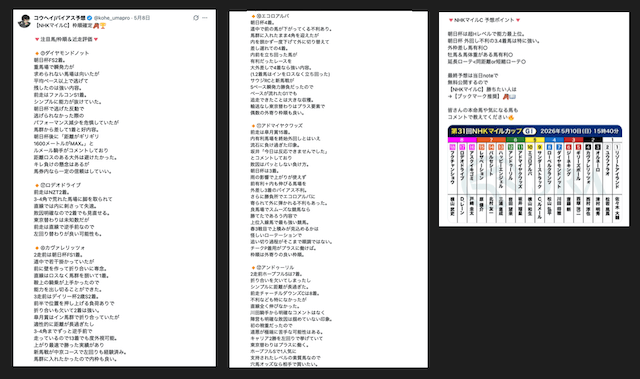Click the コメントで教えてください line
The height and width of the screenshot is (379, 640).
[x=481, y=117]
